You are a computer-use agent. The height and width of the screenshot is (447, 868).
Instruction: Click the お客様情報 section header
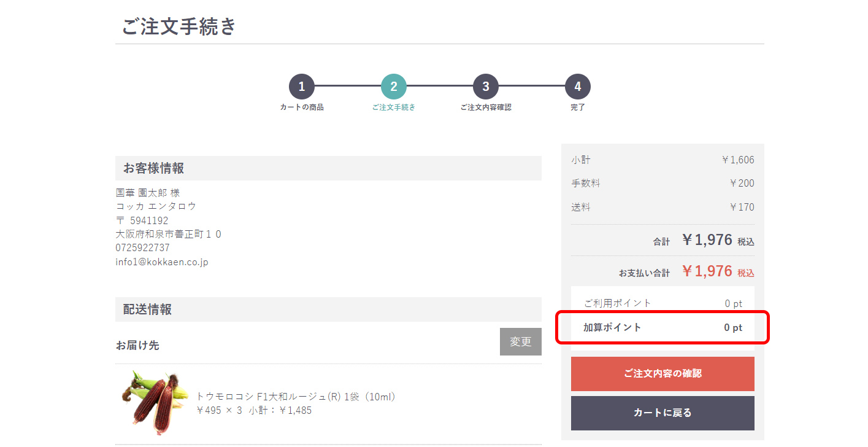328,168
